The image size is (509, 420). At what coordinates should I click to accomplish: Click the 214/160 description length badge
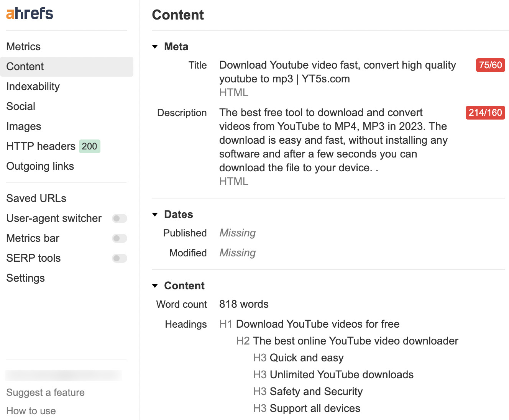coord(485,113)
